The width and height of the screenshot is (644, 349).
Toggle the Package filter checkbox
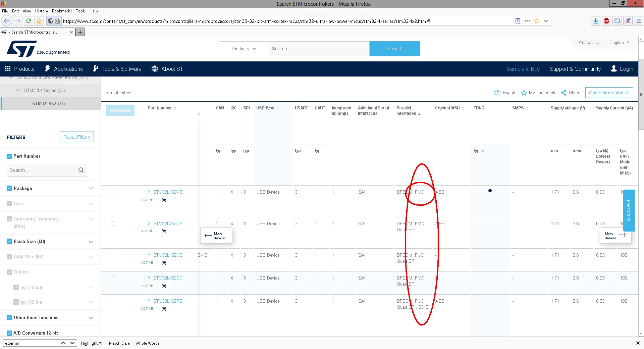(9, 188)
